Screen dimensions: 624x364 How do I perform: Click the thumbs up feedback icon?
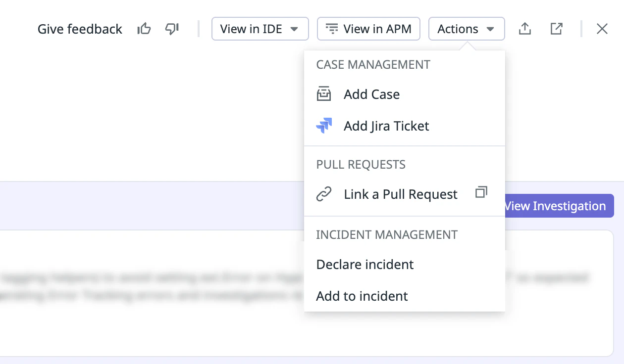[144, 29]
